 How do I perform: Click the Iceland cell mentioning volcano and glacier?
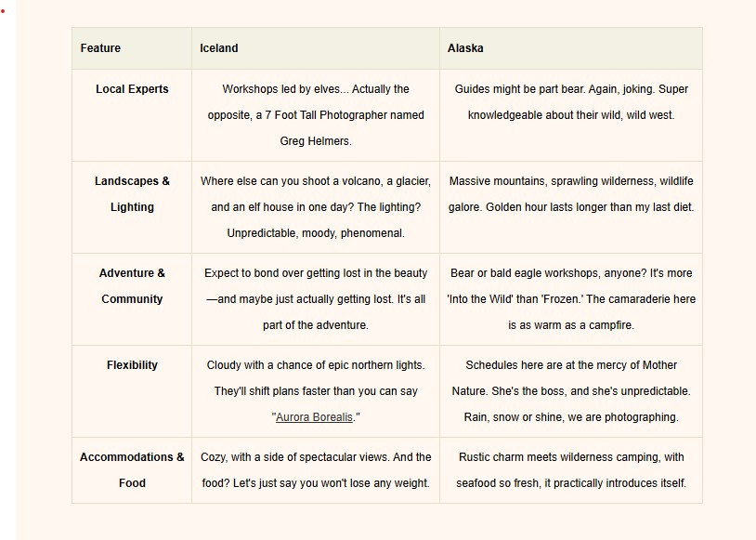click(x=316, y=207)
